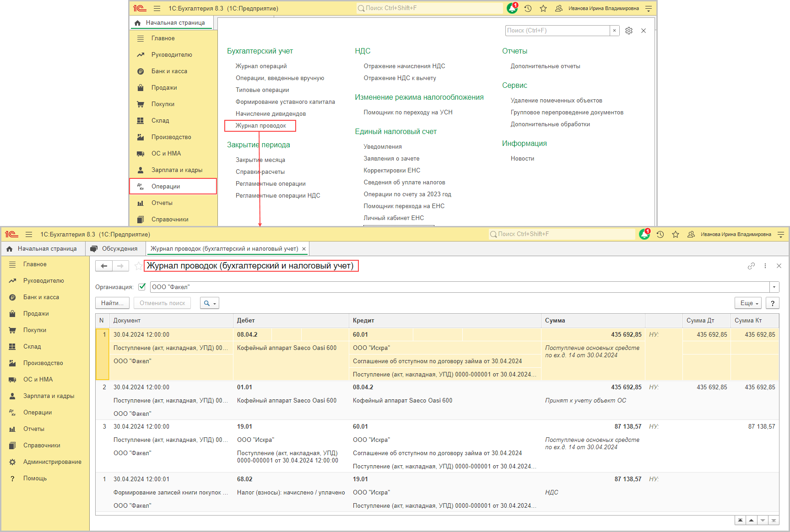Select Операции section in upper sidebar
Screen dimensions: 790x532
pos(173,187)
